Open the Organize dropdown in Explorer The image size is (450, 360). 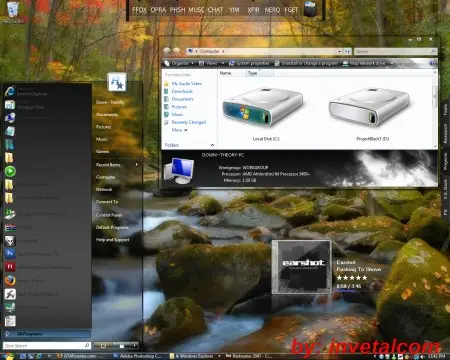(x=179, y=63)
